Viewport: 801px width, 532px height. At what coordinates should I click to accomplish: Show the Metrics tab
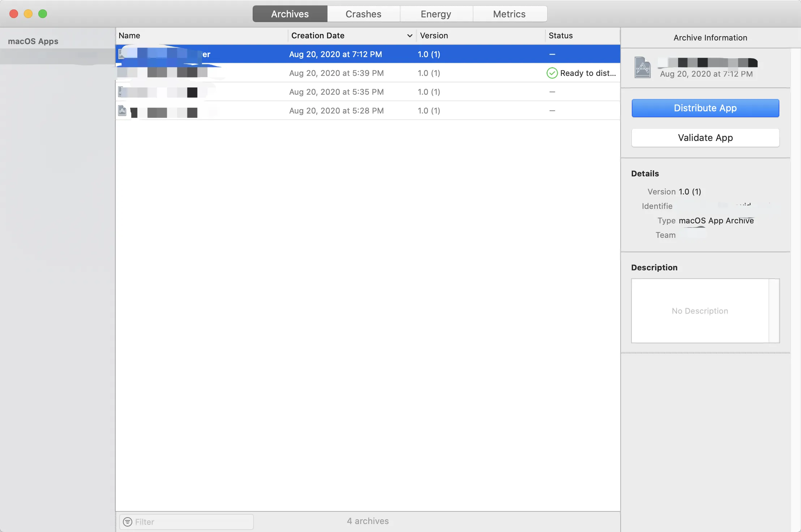[x=509, y=14]
